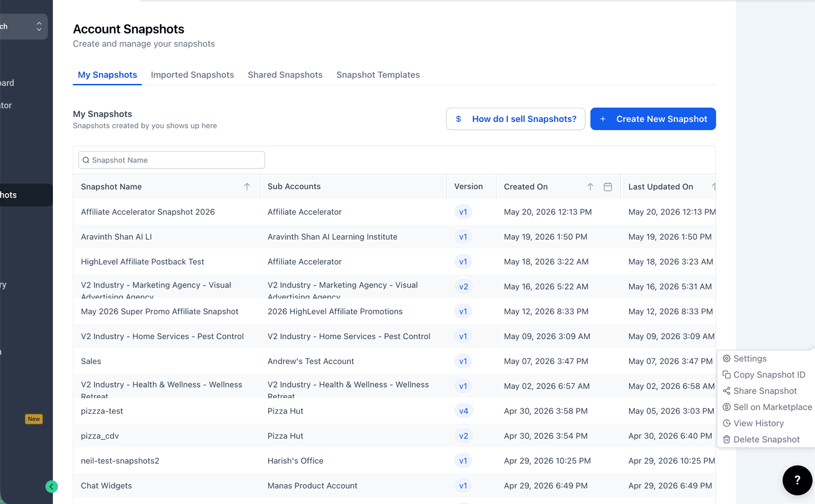Collapse the sidebar with the green chevron

52,487
